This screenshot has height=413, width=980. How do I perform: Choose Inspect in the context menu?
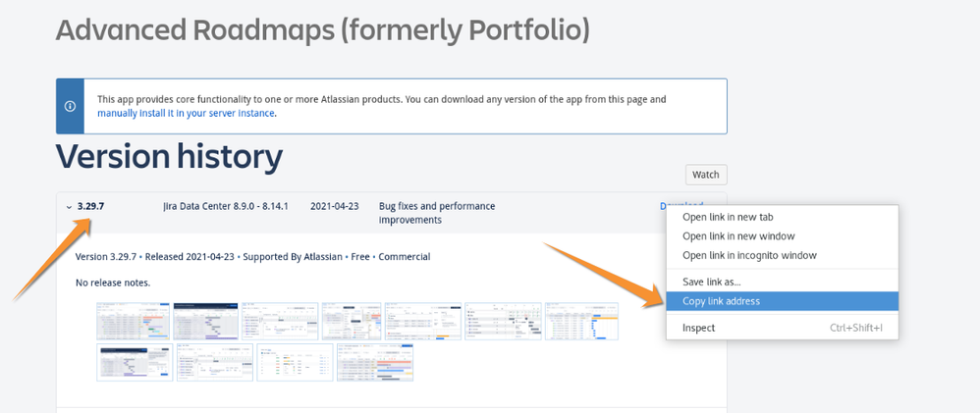pyautogui.click(x=782, y=328)
